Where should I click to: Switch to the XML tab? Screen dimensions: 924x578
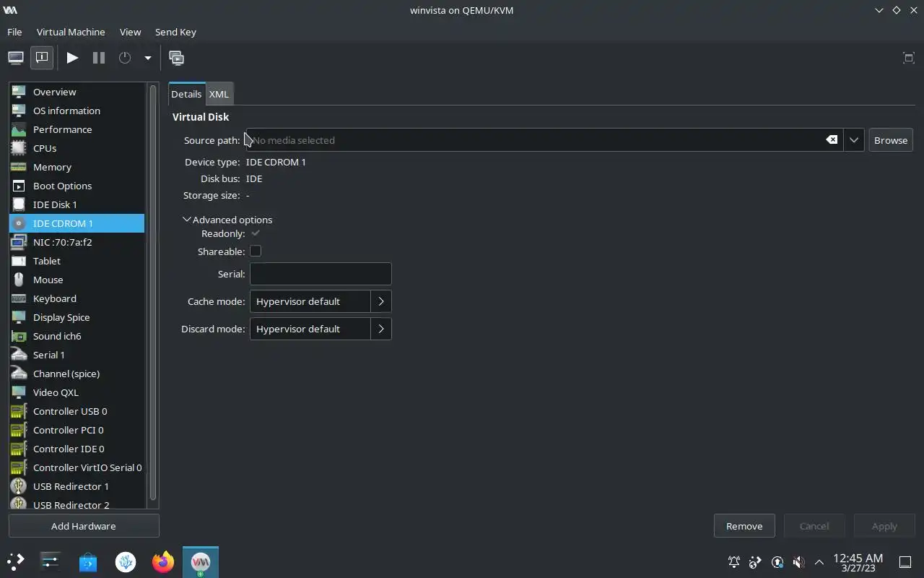(x=219, y=94)
